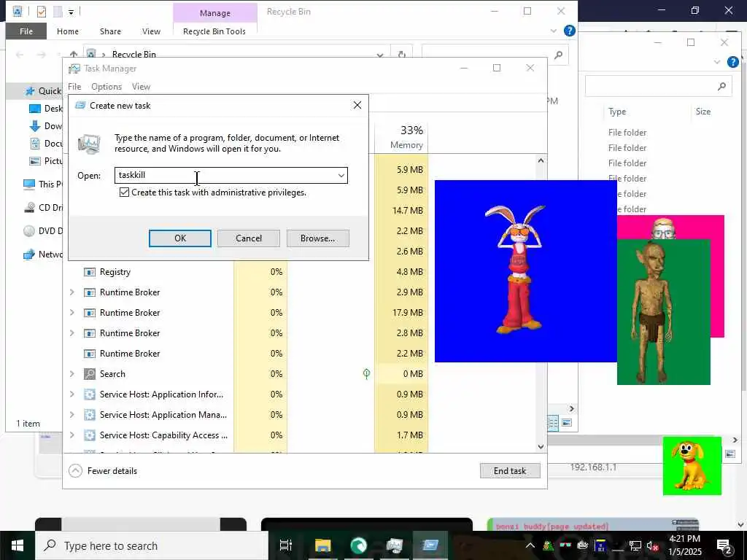Click the Properties quick access toolbar icon

coord(42,12)
